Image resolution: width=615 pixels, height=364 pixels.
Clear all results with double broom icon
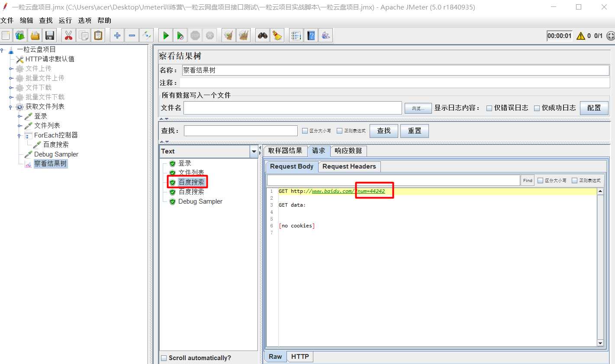(x=244, y=35)
